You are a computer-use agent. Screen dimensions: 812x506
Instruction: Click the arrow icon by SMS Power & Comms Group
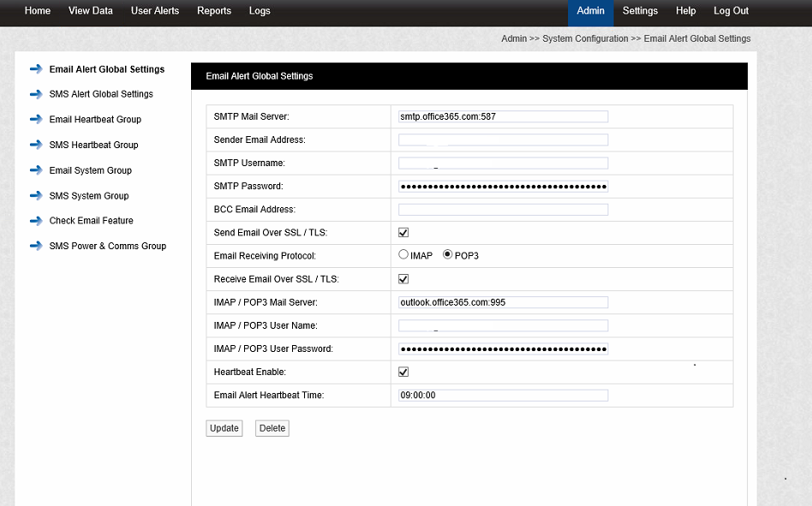click(36, 246)
